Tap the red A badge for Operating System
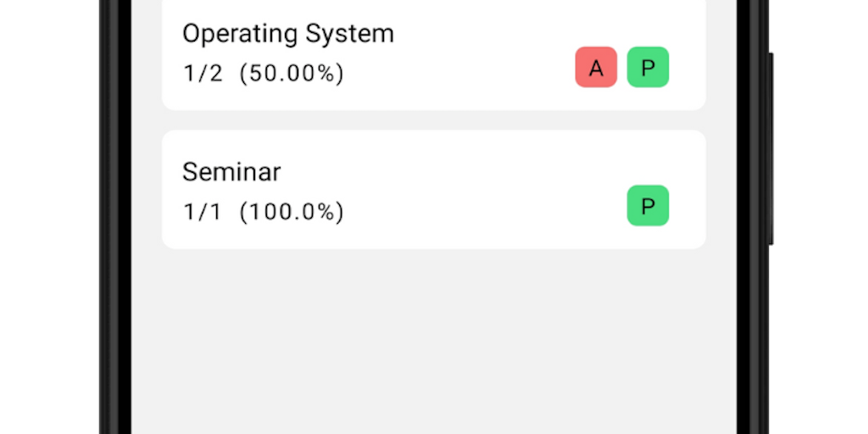868x434 pixels. pyautogui.click(x=596, y=68)
